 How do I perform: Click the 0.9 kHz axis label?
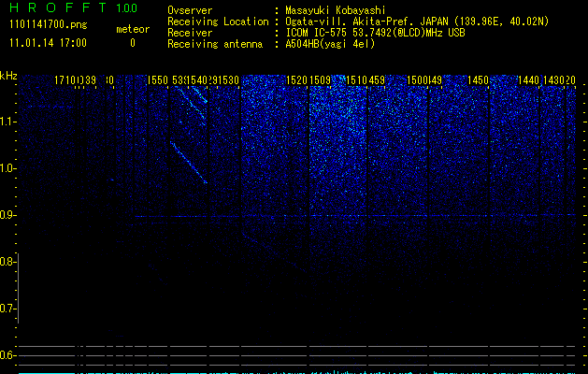pyautogui.click(x=7, y=215)
